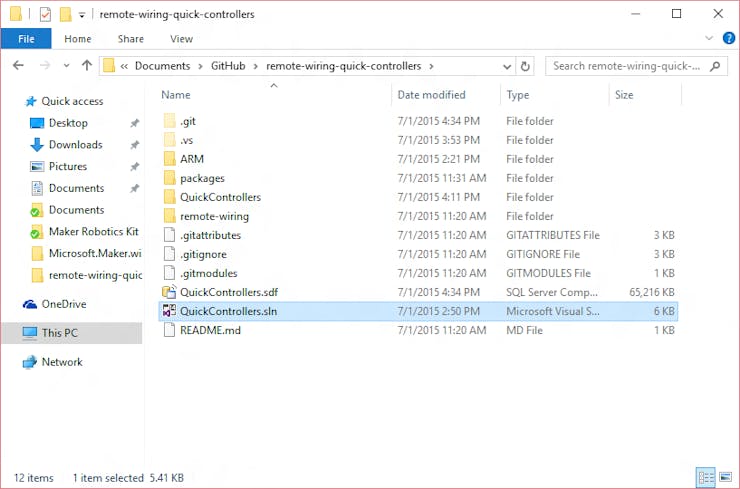Click the .gitignore file icon
Viewport: 740px width, 489px height.
click(x=169, y=254)
